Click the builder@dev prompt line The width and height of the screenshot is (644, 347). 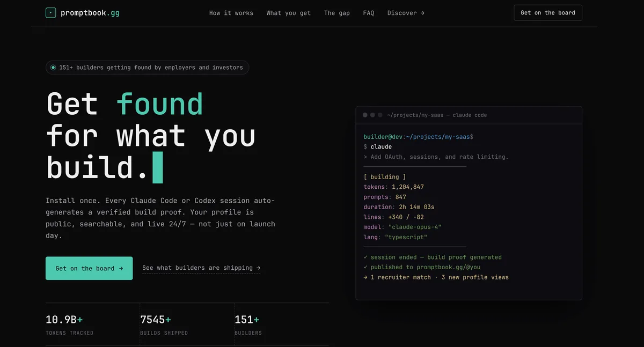(419, 137)
